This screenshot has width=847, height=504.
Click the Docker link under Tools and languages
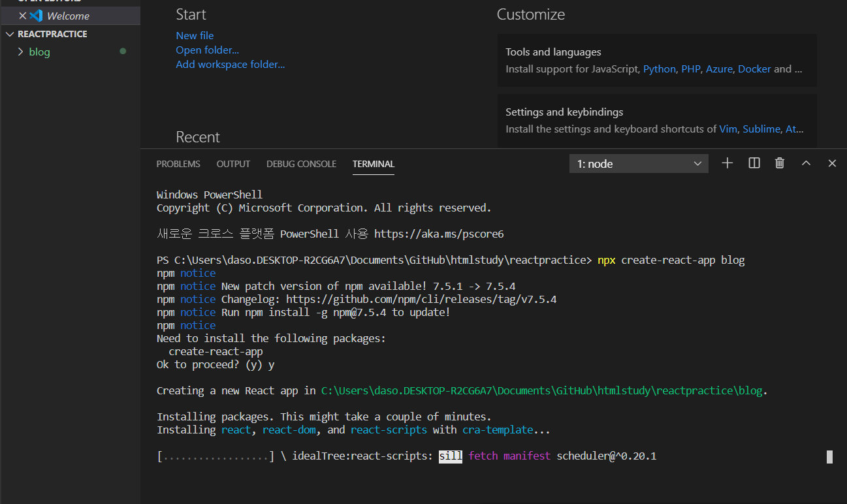754,69
